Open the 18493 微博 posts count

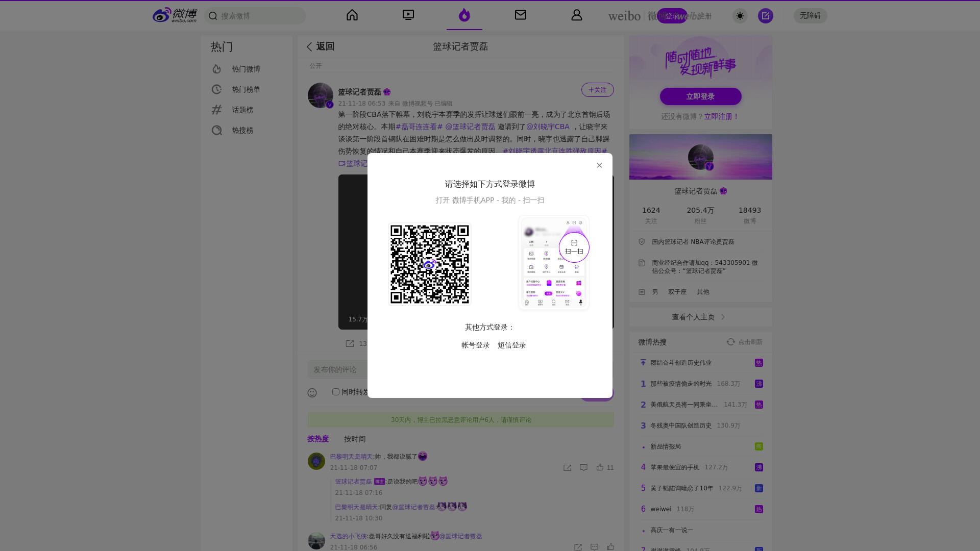[750, 215]
